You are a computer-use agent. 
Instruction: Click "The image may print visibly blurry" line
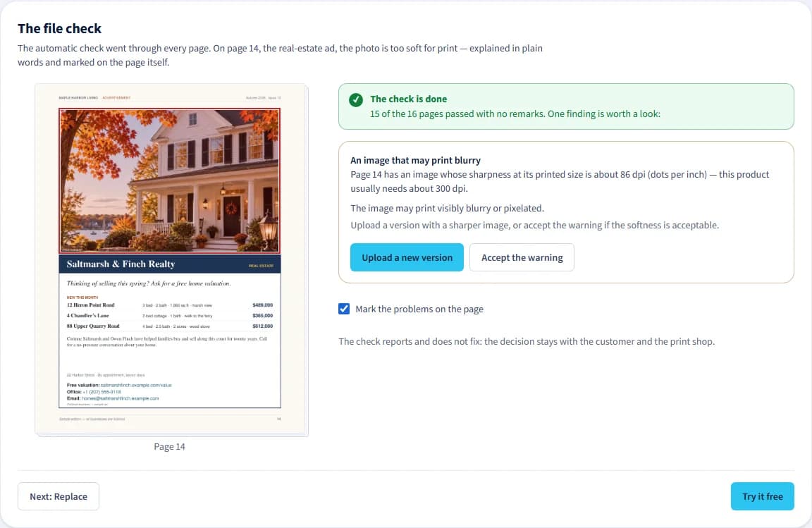pos(447,208)
